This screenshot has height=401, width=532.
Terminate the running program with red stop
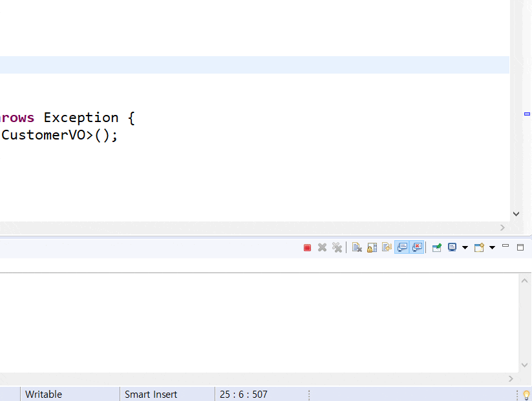click(x=307, y=248)
